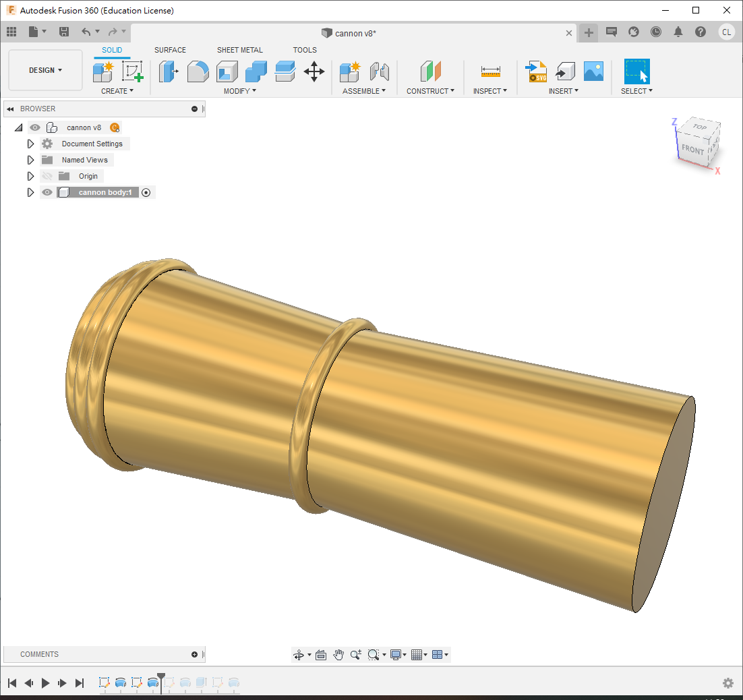Click the timeline history marker
The width and height of the screenshot is (743, 700).
(x=160, y=676)
